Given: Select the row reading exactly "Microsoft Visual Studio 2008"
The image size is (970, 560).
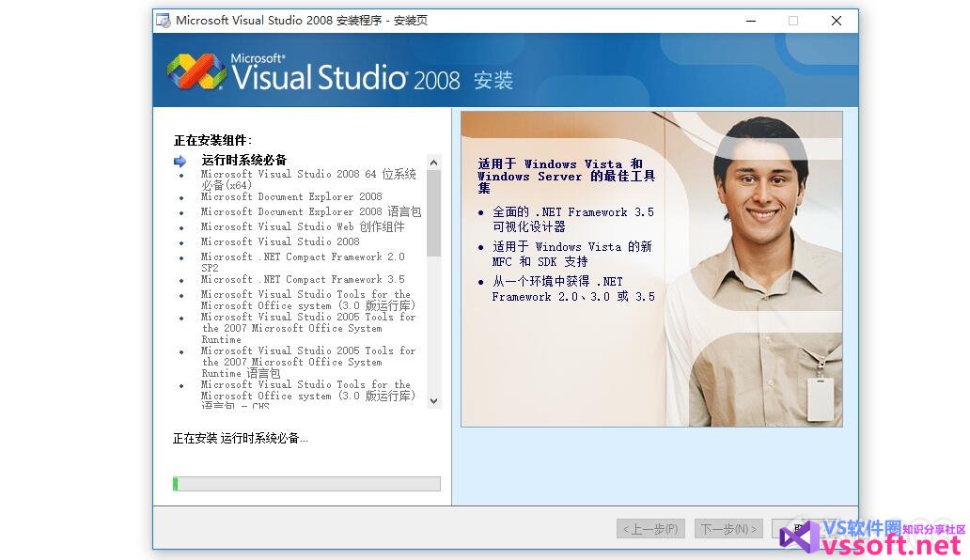Looking at the screenshot, I should pyautogui.click(x=280, y=241).
